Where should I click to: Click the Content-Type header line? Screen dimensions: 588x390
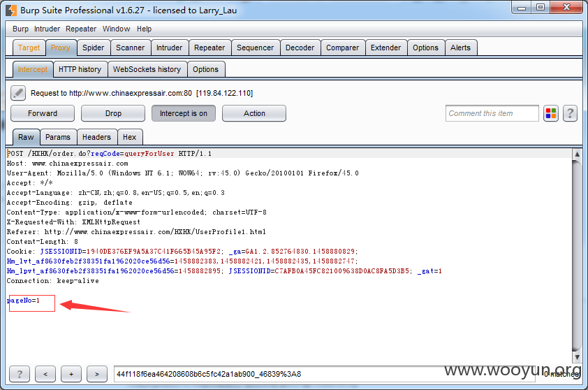136,212
